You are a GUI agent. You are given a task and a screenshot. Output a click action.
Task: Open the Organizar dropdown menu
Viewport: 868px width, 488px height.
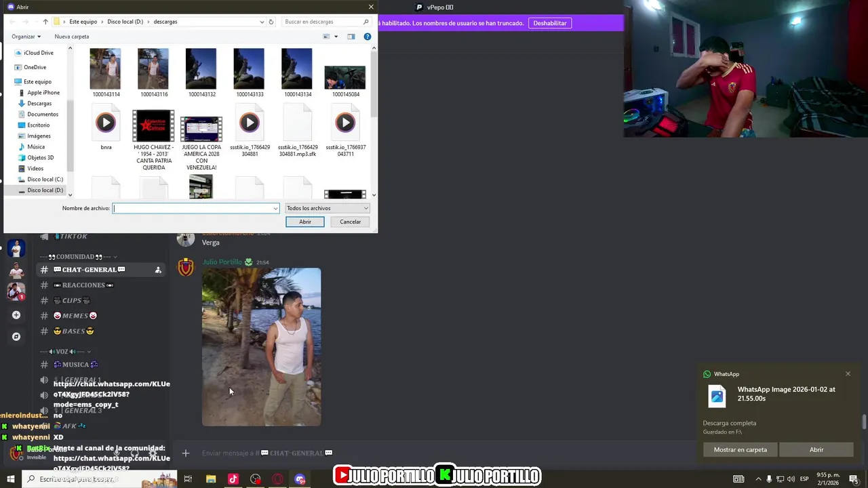click(x=26, y=37)
